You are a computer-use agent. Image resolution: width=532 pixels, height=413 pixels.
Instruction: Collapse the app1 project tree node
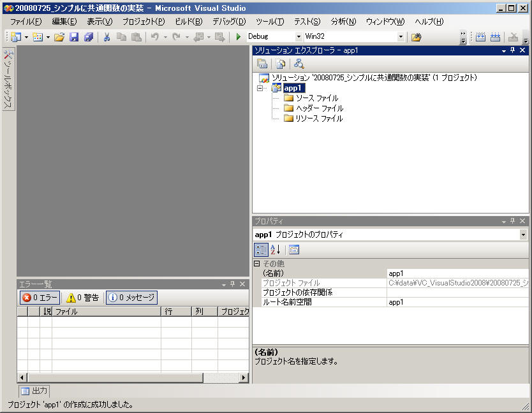click(x=260, y=89)
